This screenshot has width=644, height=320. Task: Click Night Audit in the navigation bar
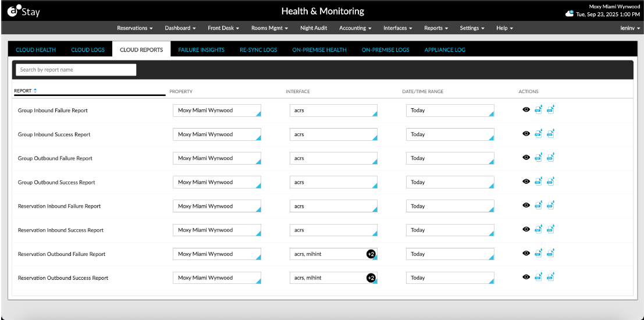(x=314, y=28)
